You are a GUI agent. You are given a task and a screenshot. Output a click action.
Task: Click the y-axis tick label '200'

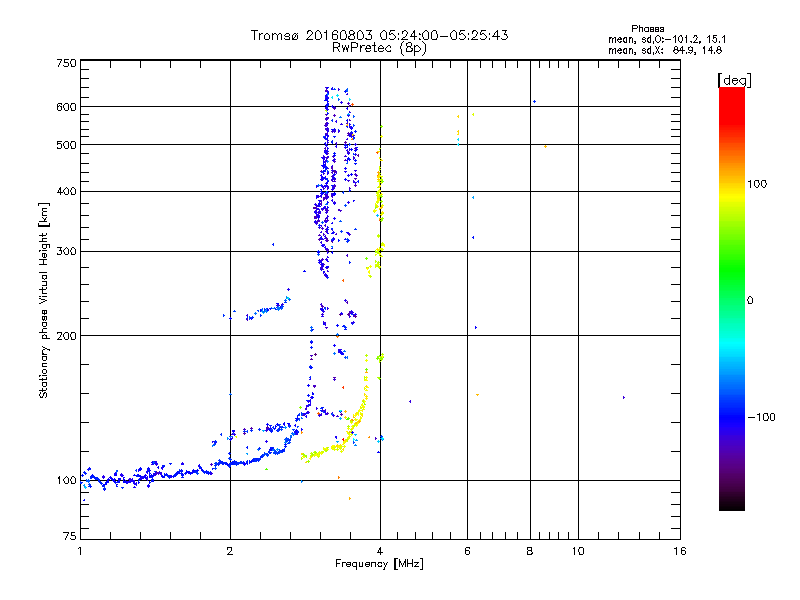67,336
